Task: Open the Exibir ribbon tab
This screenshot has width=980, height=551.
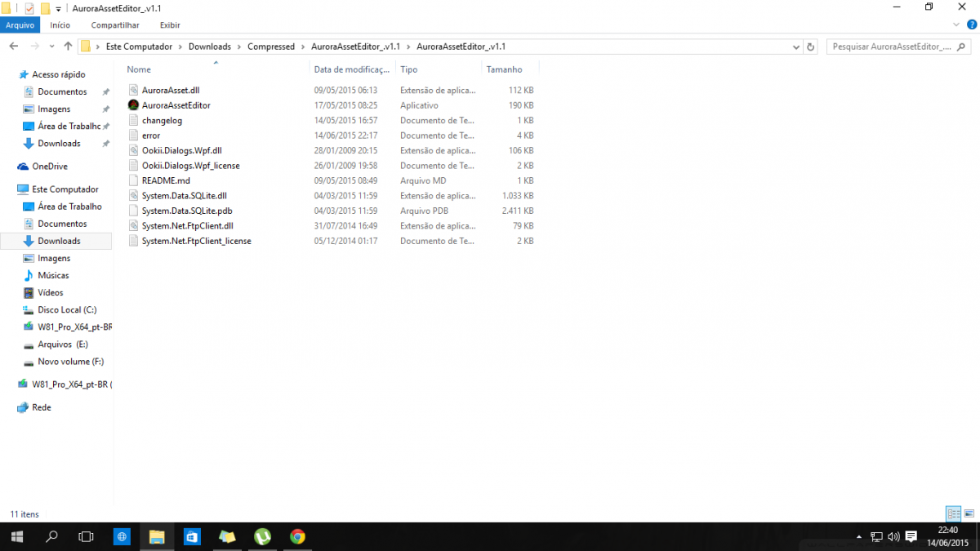Action: coord(170,25)
